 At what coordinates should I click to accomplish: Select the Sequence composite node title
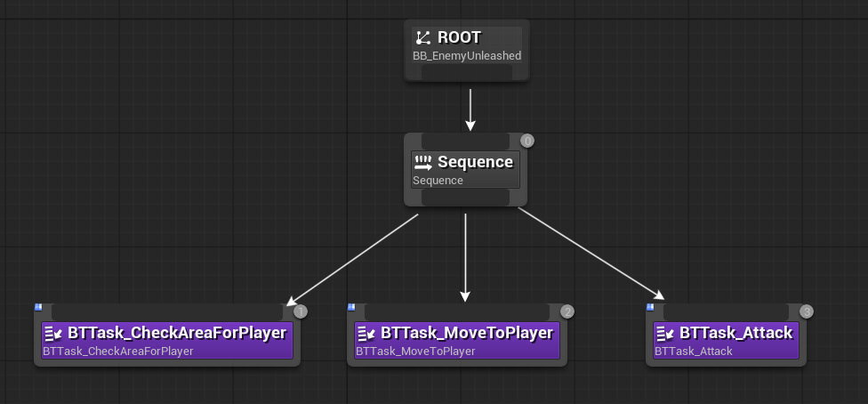pyautogui.click(x=475, y=162)
